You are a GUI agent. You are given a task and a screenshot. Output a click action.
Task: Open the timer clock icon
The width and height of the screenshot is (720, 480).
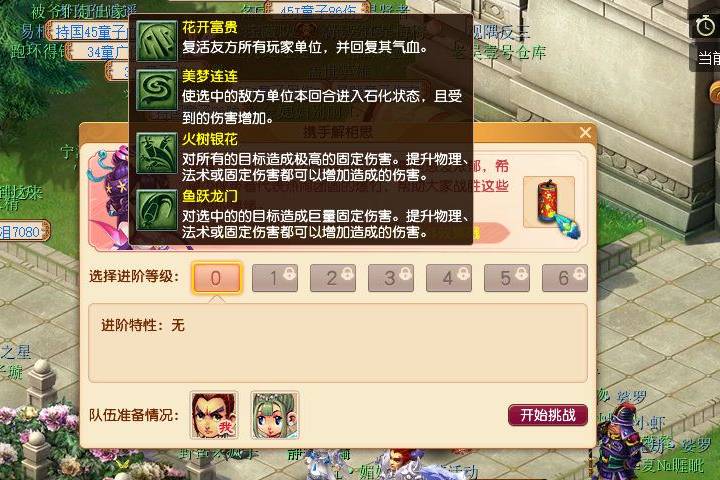(705, 26)
